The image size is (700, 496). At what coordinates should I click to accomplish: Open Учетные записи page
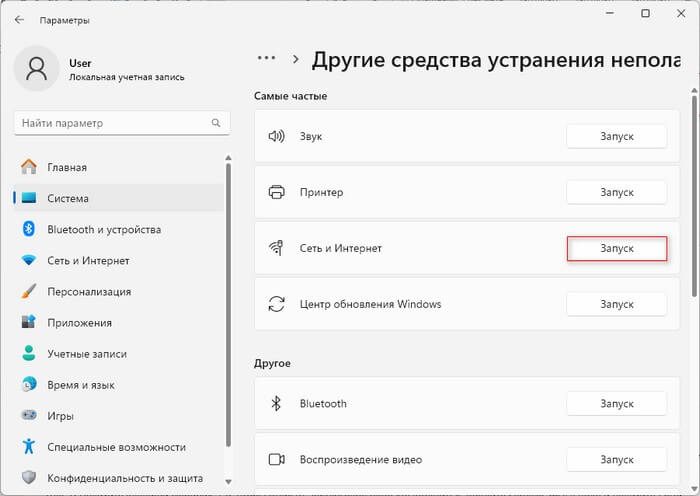click(x=87, y=354)
